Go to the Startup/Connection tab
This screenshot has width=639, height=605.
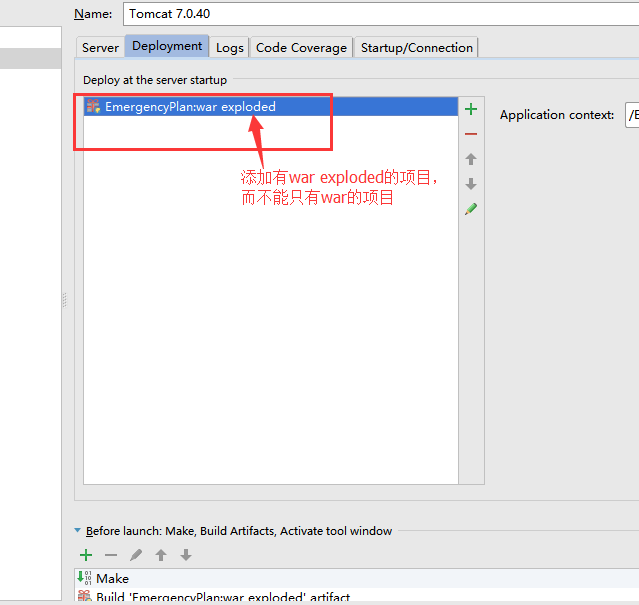[x=416, y=48]
